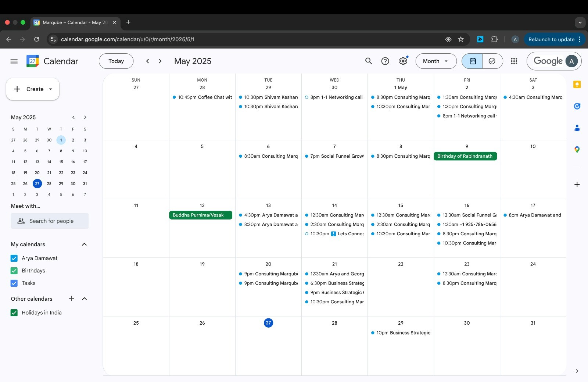Collapse the My calendars section
Image resolution: width=588 pixels, height=382 pixels.
pos(84,244)
